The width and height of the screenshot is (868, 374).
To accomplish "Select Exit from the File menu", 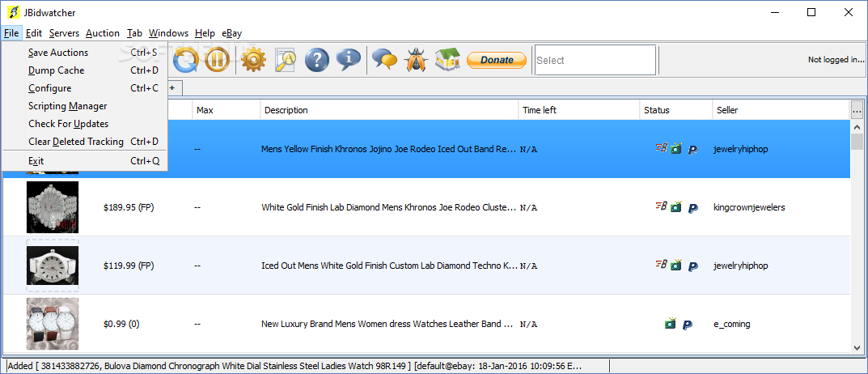I will (84, 160).
